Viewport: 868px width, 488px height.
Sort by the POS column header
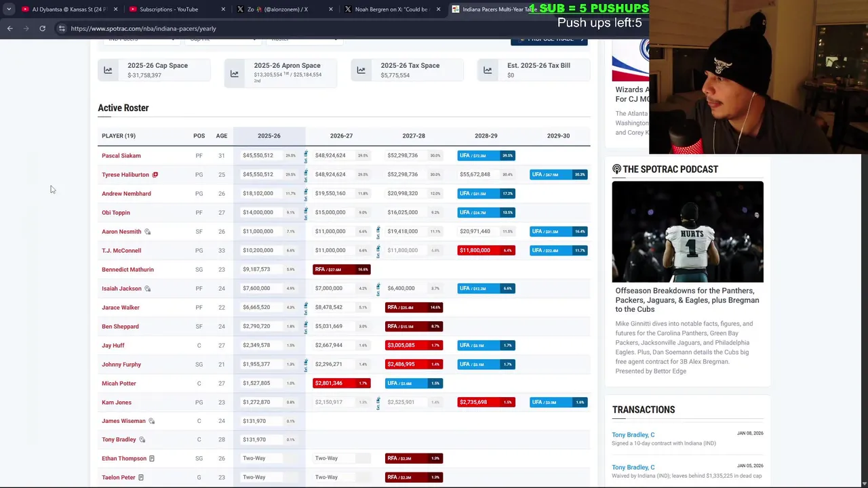[199, 136]
